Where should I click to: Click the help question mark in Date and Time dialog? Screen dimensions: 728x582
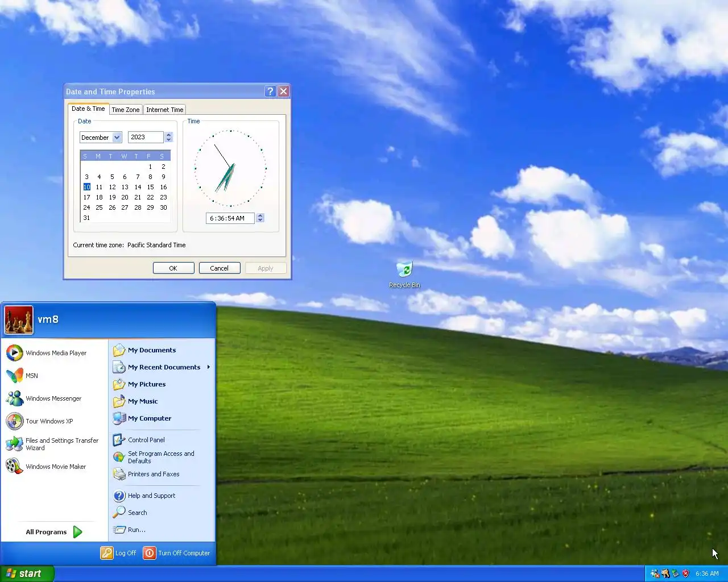pyautogui.click(x=270, y=92)
